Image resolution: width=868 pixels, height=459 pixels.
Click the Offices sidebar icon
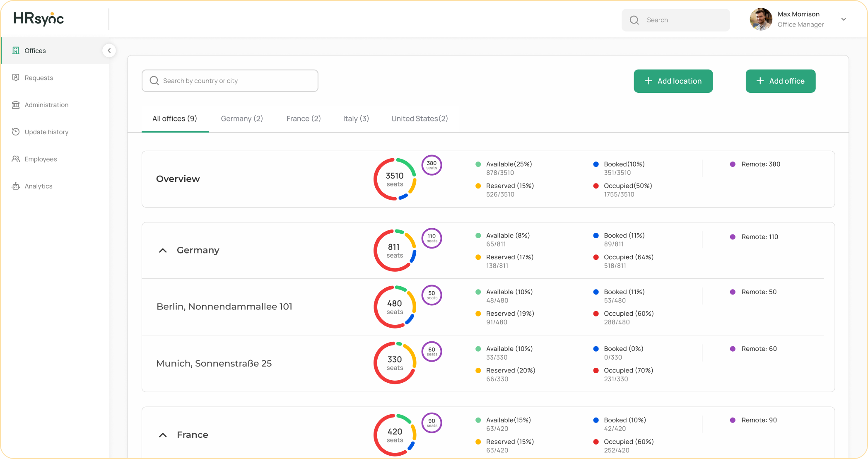15,51
